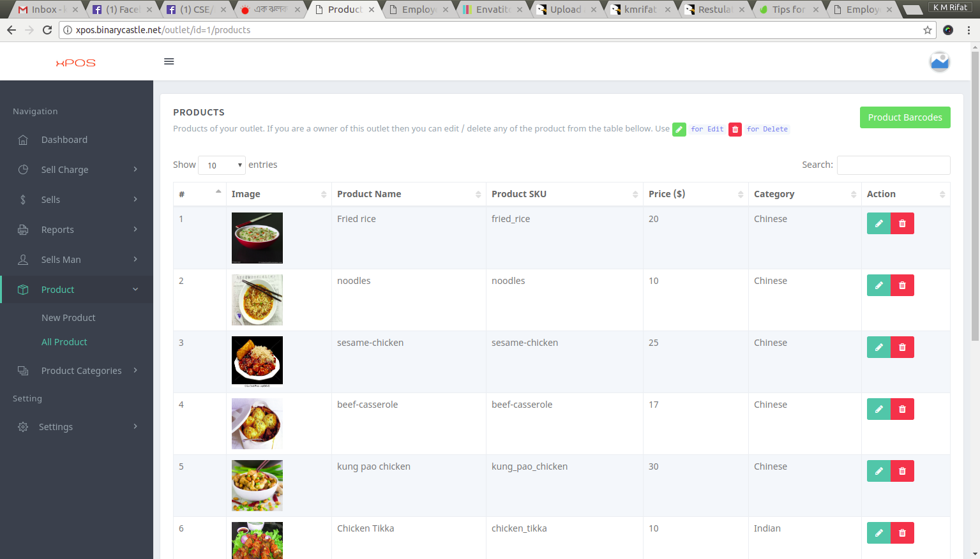
Task: Collapse the Product sidebar section
Action: 77,290
